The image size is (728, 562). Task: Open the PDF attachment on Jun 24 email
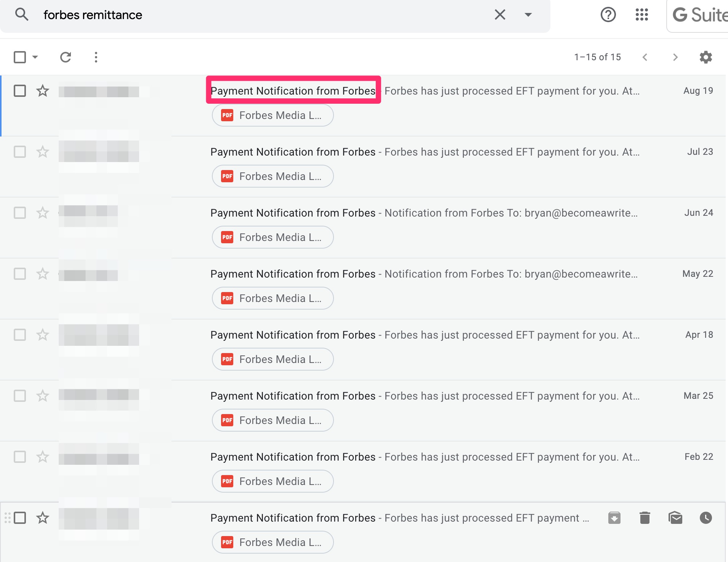(x=273, y=237)
